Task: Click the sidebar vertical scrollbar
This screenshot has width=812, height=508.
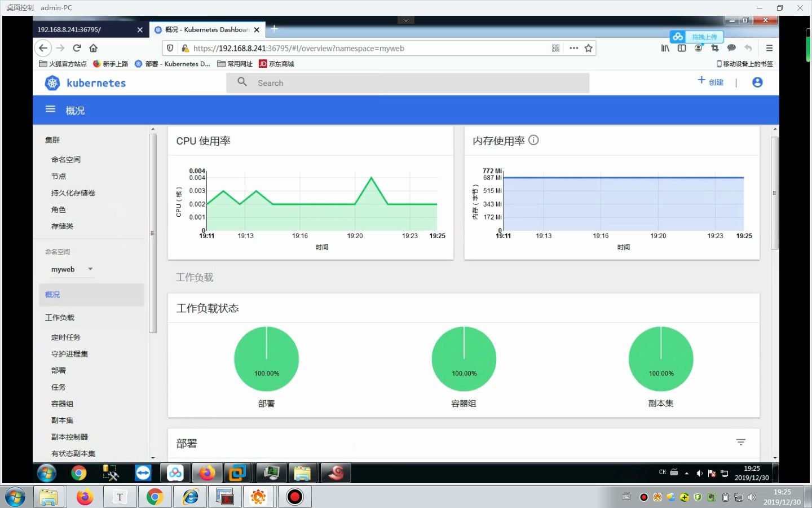Action: click(x=153, y=233)
